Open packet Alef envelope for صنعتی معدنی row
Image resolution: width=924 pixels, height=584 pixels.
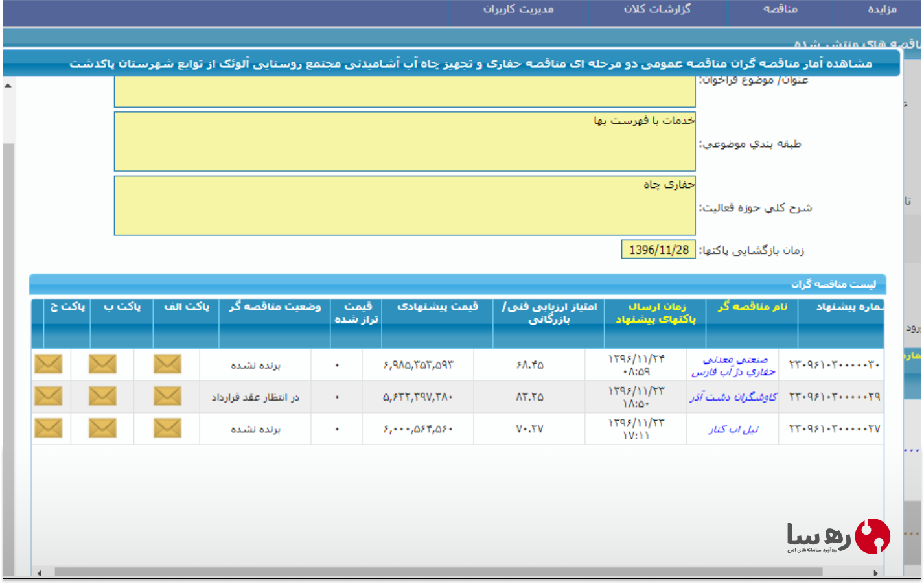point(167,364)
